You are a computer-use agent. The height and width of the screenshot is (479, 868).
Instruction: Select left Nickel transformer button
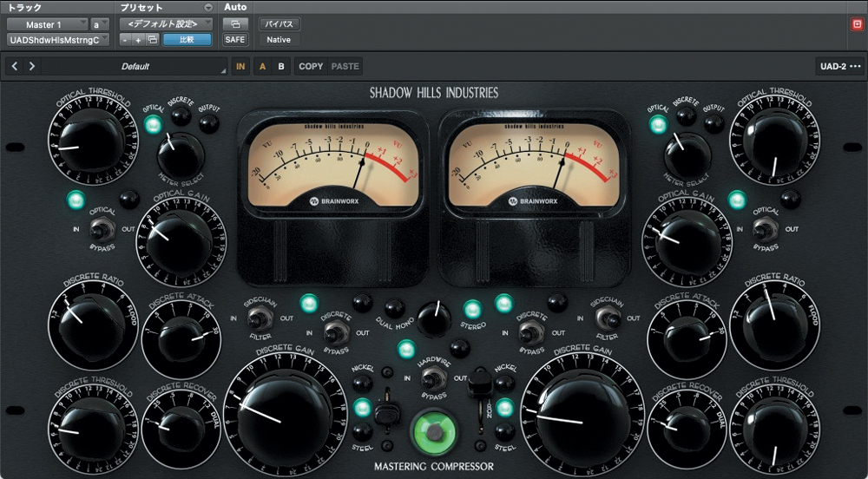click(362, 384)
